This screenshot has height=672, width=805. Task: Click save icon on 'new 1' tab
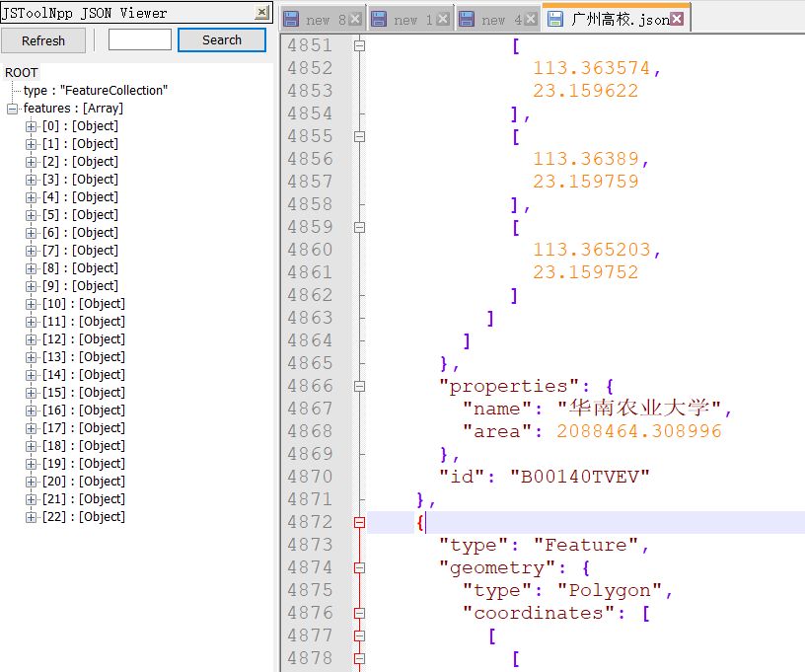tap(379, 20)
